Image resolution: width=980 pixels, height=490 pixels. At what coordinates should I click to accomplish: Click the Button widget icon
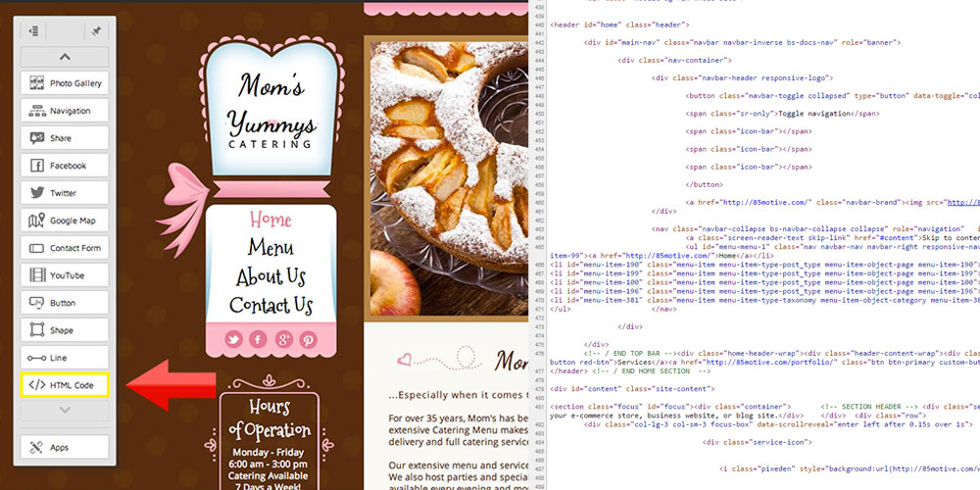(x=37, y=303)
